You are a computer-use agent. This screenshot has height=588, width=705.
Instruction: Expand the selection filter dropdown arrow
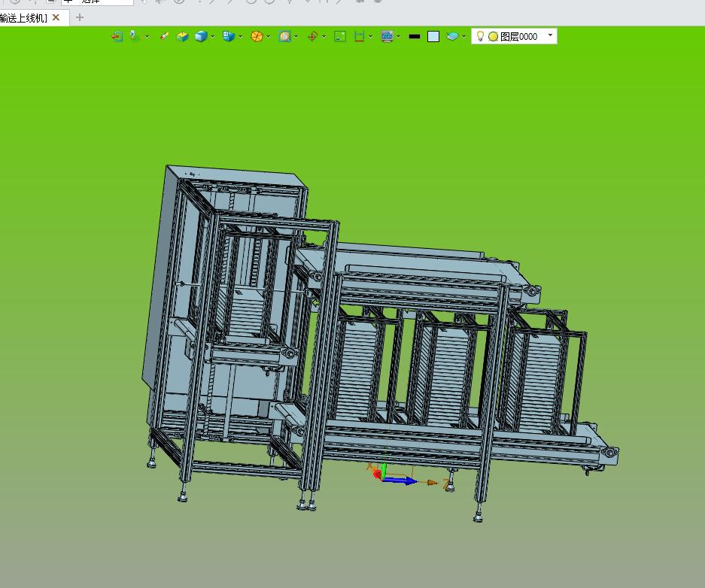pyautogui.click(x=147, y=37)
